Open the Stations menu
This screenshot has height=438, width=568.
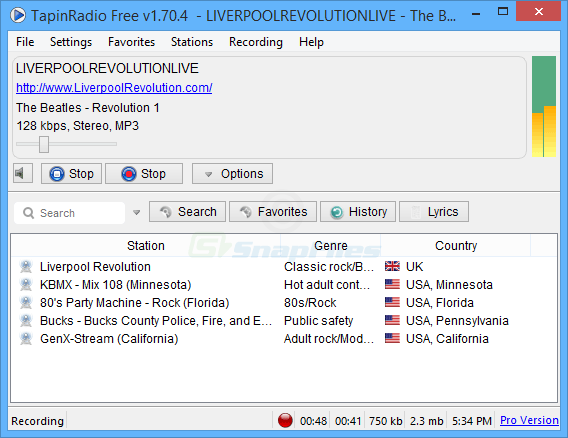point(192,42)
